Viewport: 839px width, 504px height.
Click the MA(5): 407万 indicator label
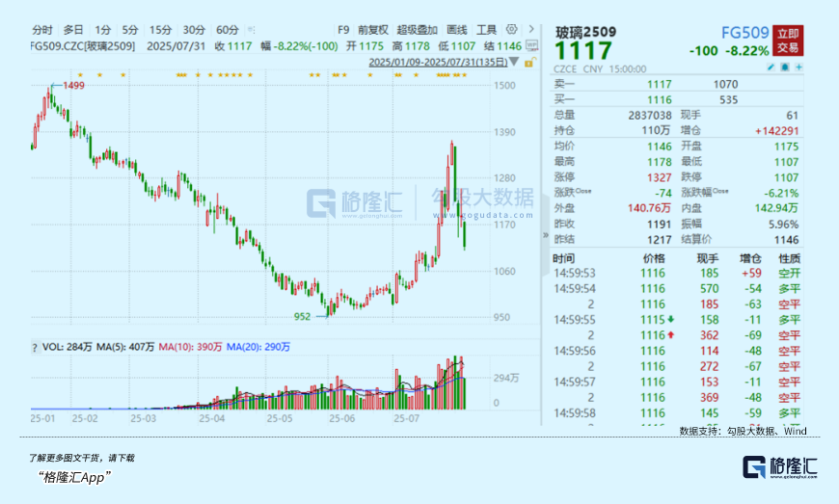point(125,347)
